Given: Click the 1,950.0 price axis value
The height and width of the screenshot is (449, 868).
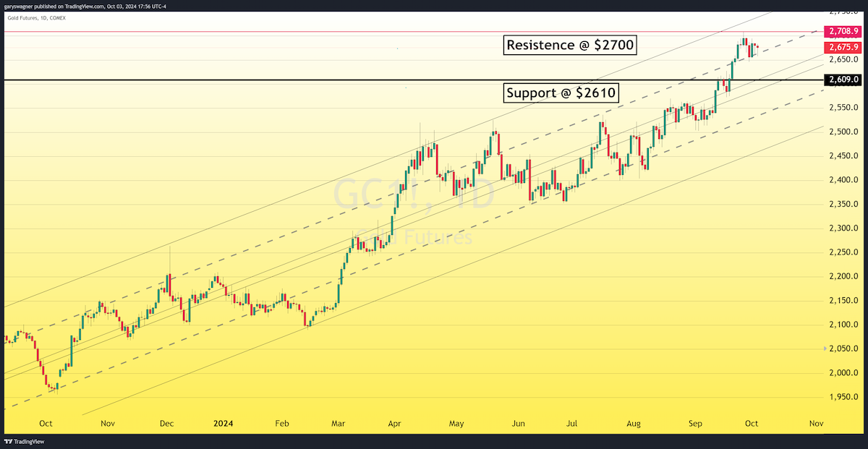Looking at the screenshot, I should 843,397.
